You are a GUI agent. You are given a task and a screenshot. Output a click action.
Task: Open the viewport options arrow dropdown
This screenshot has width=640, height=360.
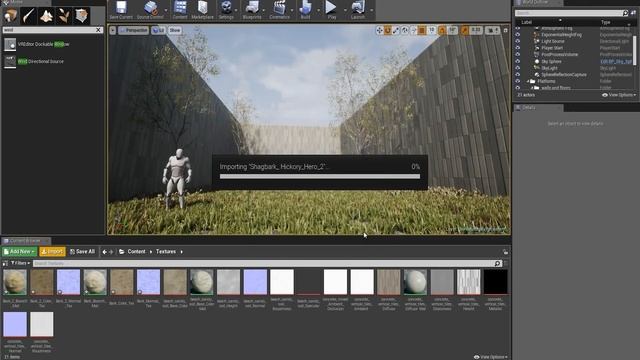(x=113, y=30)
